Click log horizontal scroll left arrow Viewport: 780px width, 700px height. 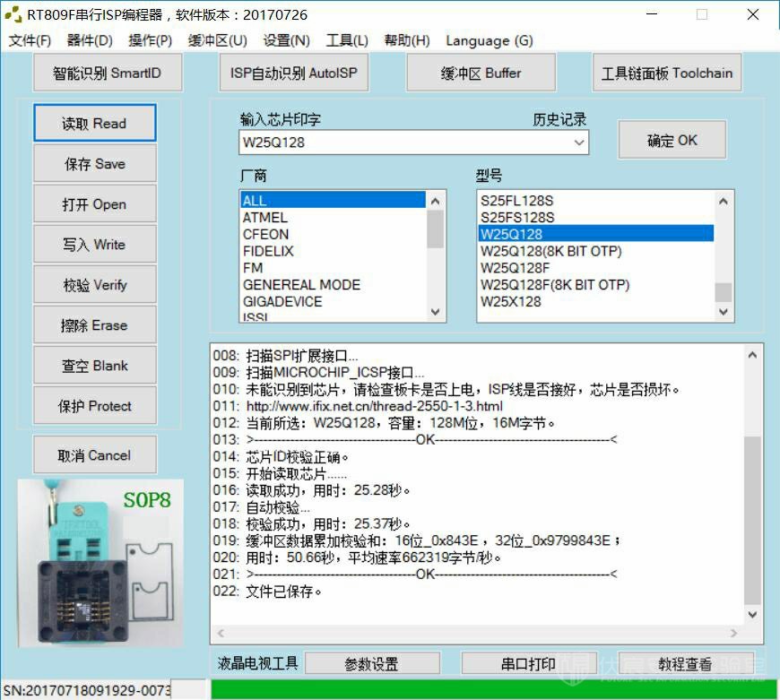click(221, 633)
